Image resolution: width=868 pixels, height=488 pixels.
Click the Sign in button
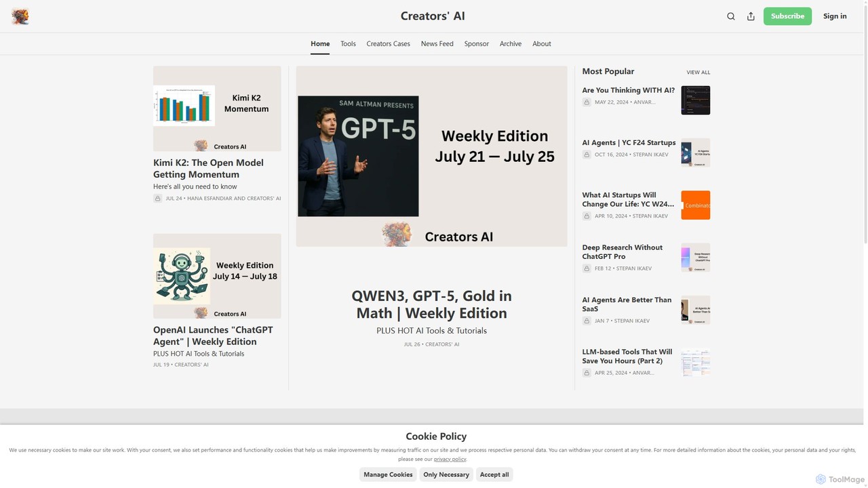[x=835, y=16]
